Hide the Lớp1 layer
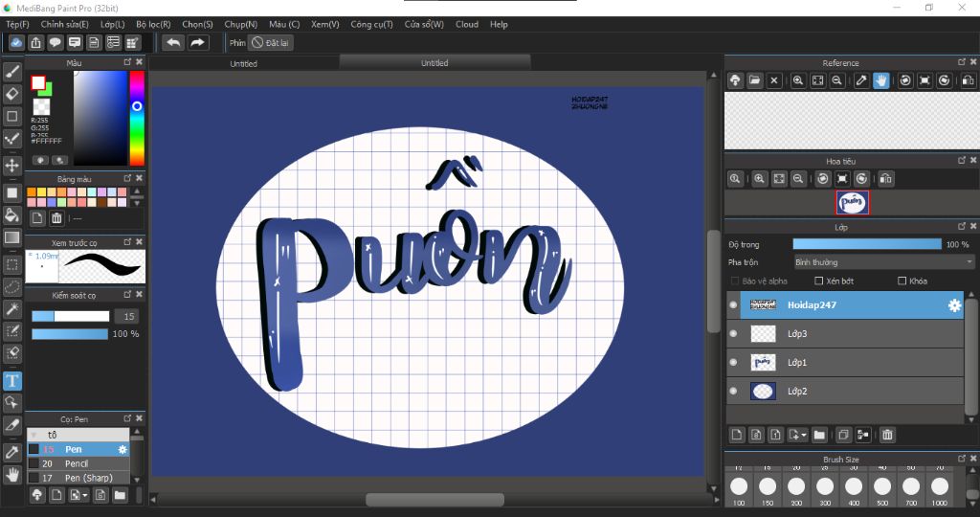Screen dimensions: 980x517 tap(734, 363)
